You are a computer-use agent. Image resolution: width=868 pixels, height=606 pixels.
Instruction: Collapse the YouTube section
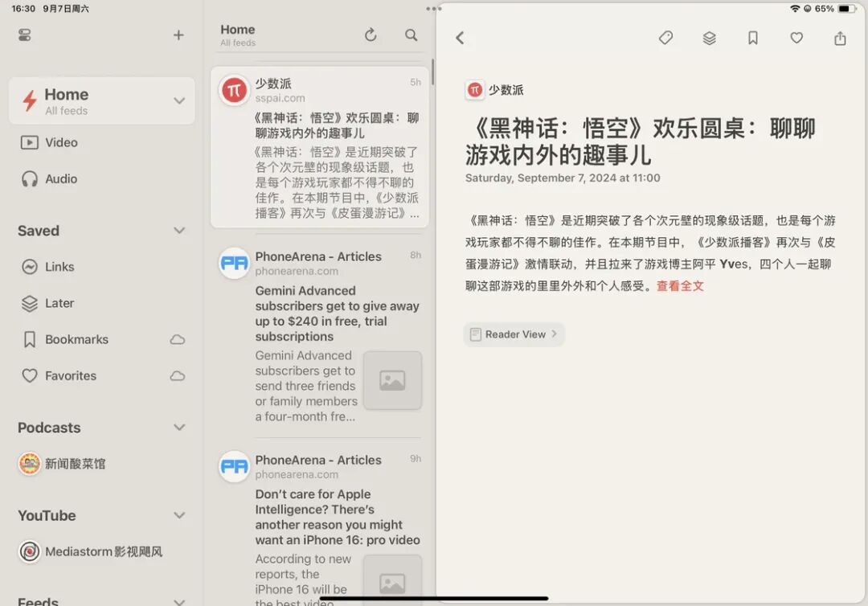click(178, 515)
